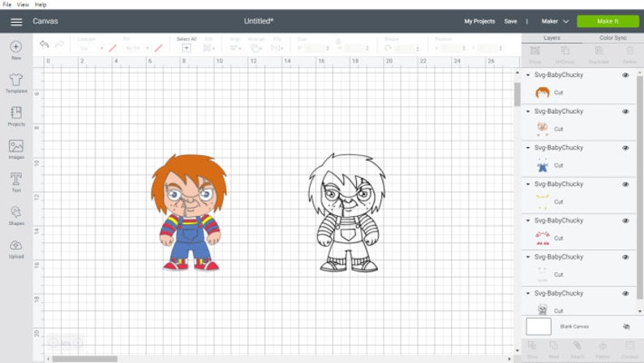
Task: Hide the white eyes layer
Action: [625, 257]
